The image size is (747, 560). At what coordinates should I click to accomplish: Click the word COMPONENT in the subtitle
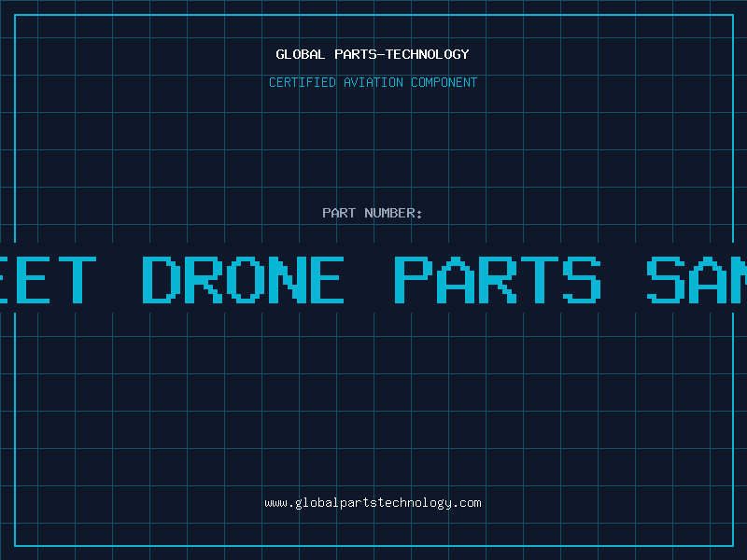pyautogui.click(x=444, y=82)
